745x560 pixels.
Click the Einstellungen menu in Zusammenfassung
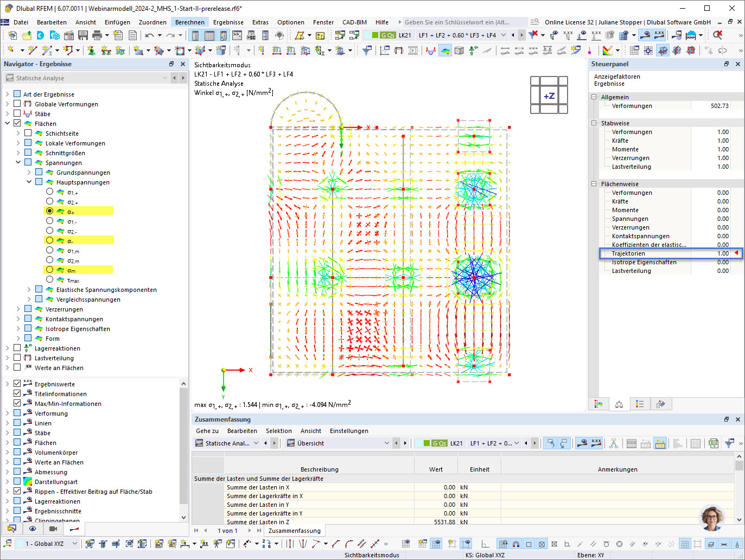[x=349, y=431]
